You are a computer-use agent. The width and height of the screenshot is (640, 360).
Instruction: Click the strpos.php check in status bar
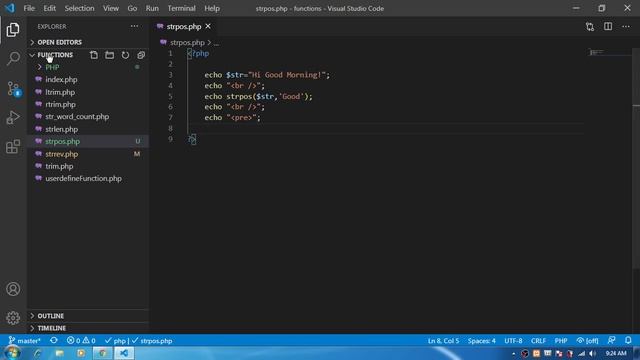tap(152, 340)
